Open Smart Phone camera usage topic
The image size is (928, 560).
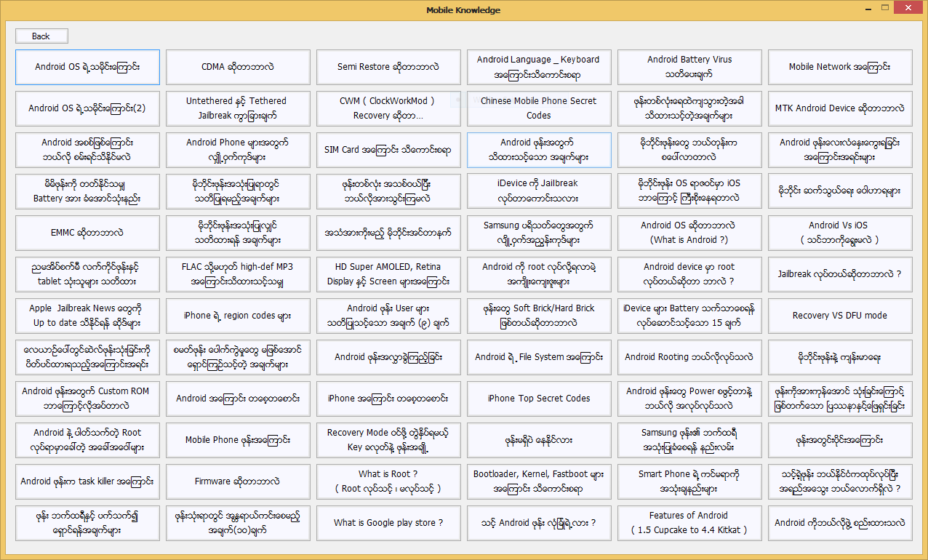pos(689,481)
